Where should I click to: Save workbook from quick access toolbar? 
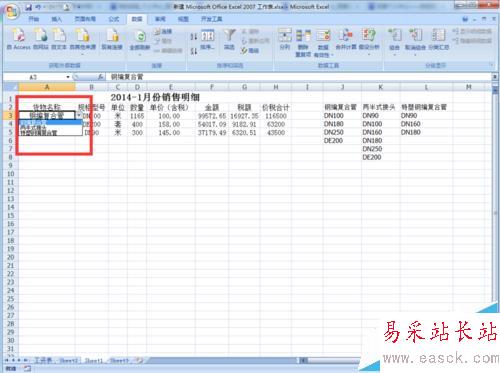coord(29,7)
